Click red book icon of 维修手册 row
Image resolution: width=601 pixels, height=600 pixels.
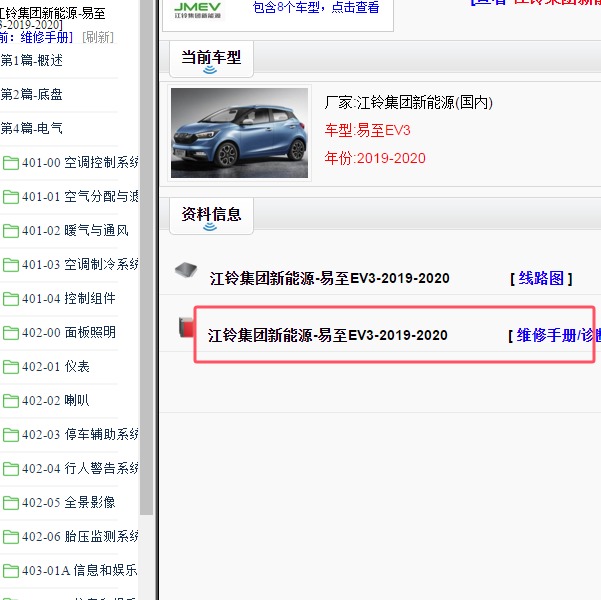pos(186,327)
